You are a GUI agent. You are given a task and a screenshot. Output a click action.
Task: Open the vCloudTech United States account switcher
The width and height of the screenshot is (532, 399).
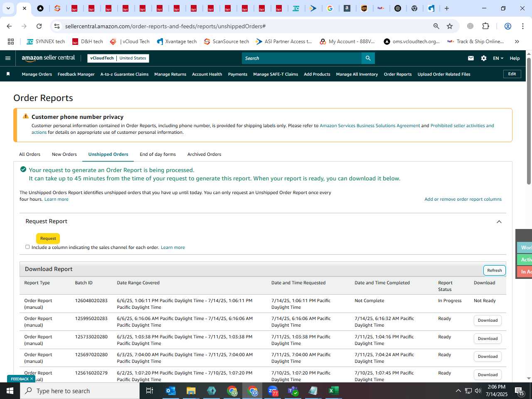click(x=118, y=58)
